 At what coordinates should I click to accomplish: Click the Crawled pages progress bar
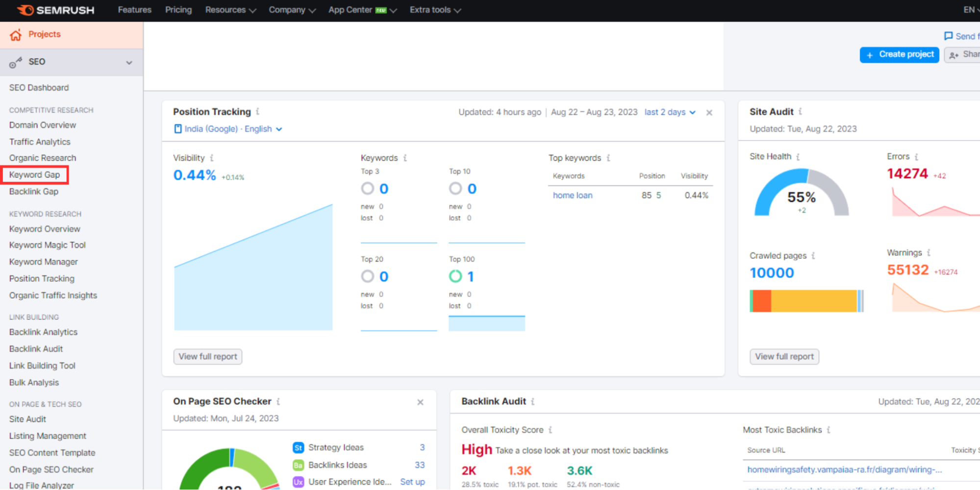tap(806, 301)
